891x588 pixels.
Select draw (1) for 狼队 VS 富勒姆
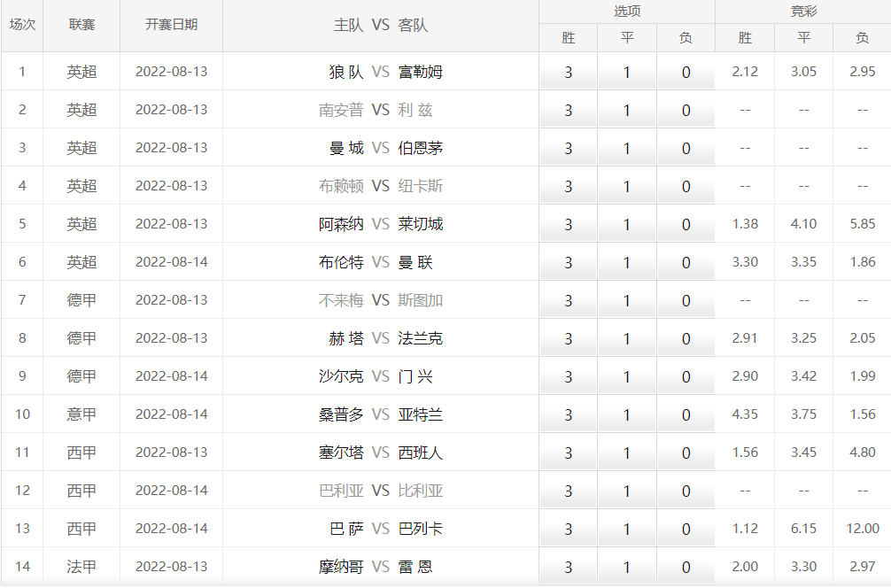click(627, 72)
